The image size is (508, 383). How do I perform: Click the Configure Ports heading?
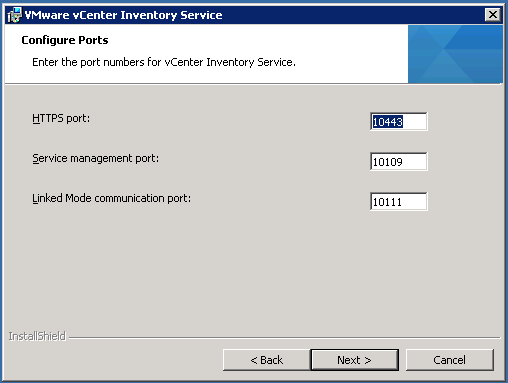pos(65,40)
